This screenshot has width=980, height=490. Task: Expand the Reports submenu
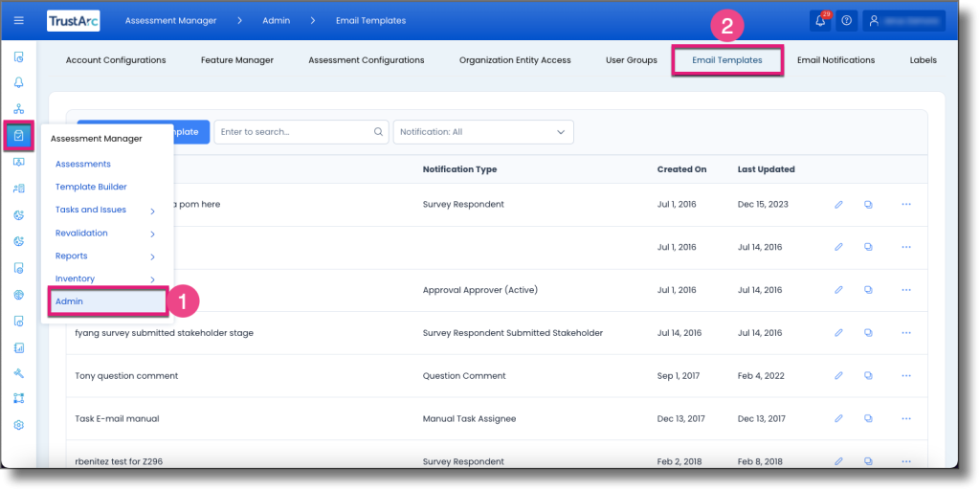click(x=152, y=256)
